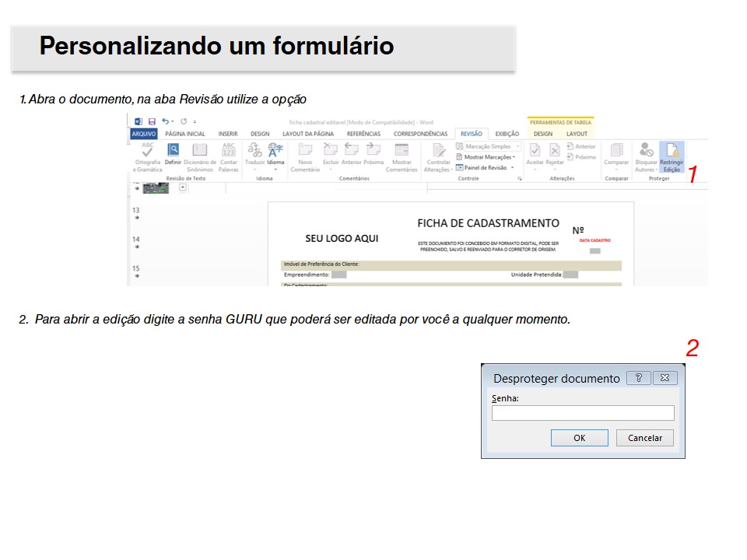The width and height of the screenshot is (747, 560).
Task: Switch to the REVISÃO ribbon tab
Action: coord(471,134)
